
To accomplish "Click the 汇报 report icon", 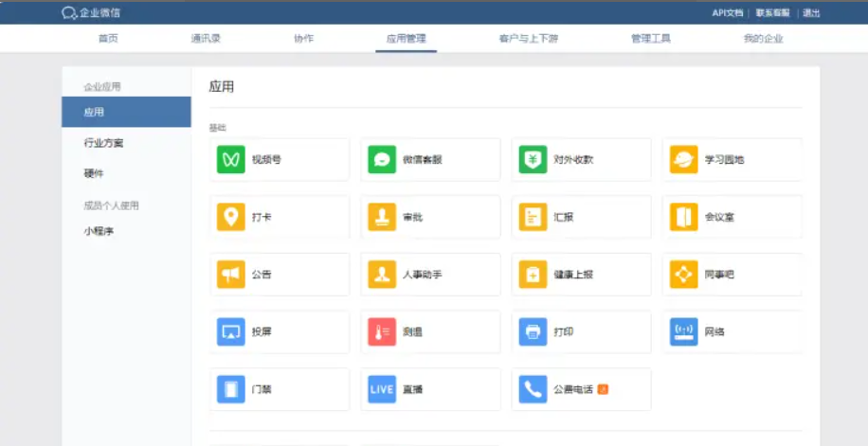I will click(x=533, y=217).
